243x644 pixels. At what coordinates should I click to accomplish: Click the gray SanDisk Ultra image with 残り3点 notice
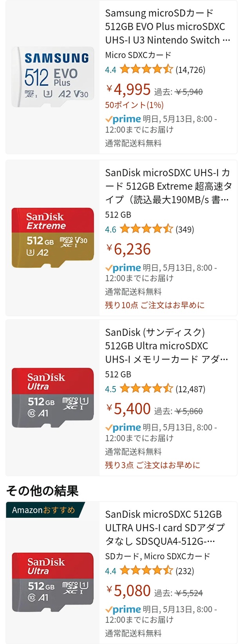53,397
